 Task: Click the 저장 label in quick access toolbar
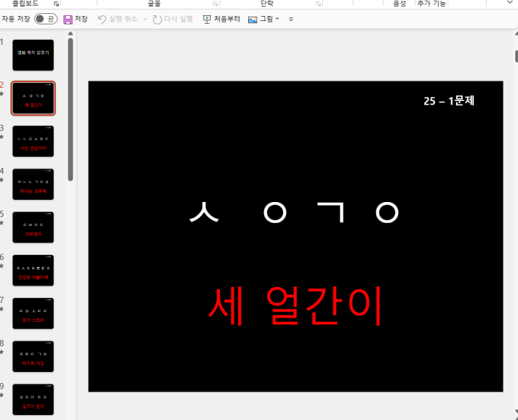[82, 19]
